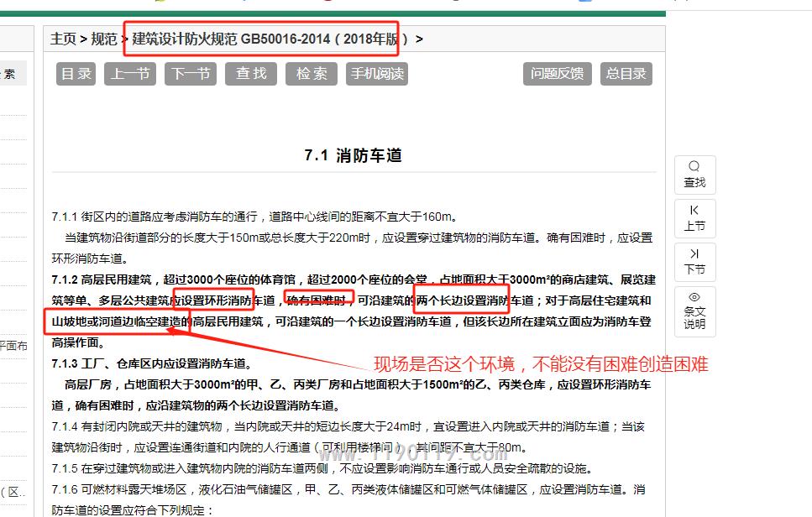The image size is (812, 517).
Task: Show 条文说明 with the eye icon
Action: pyautogui.click(x=694, y=298)
